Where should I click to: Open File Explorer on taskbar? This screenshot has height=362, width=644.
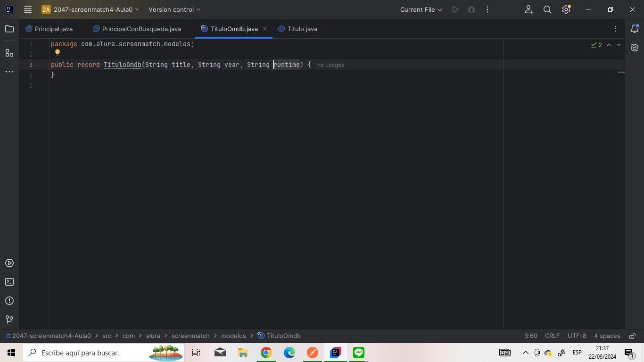pyautogui.click(x=243, y=353)
